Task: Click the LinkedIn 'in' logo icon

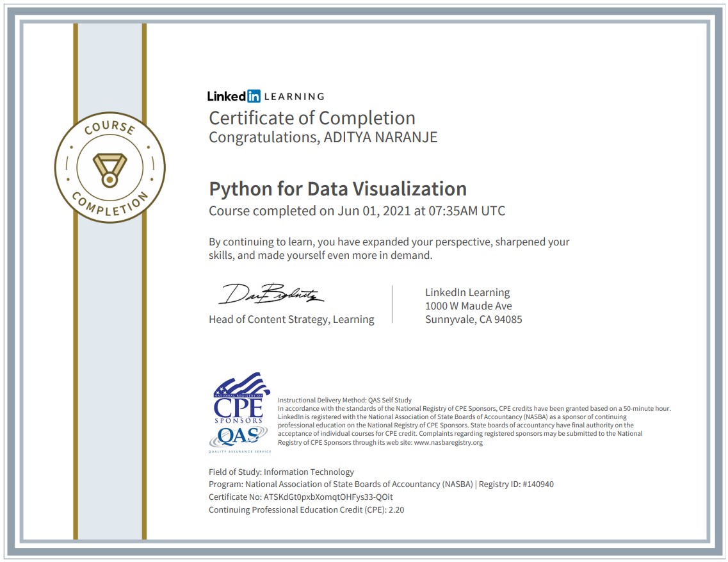Action: [254, 96]
